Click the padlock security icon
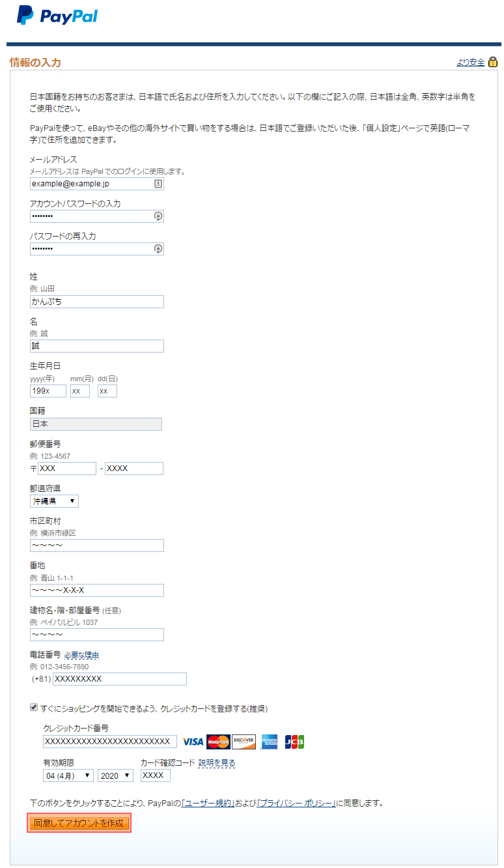This screenshot has height=868, width=504. (x=493, y=62)
